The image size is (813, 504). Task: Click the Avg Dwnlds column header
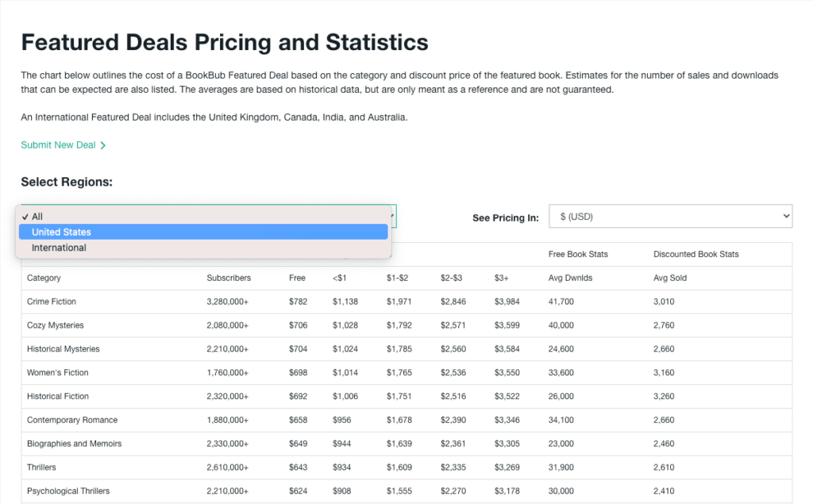(x=570, y=278)
